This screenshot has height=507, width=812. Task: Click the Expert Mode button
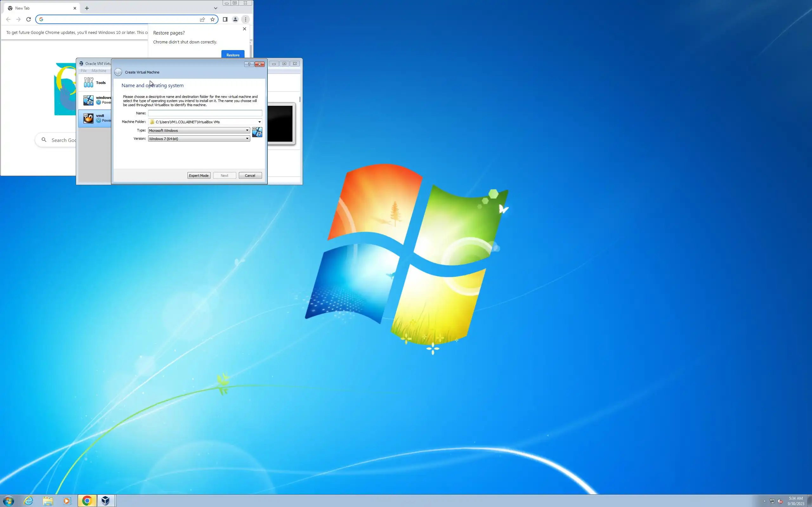(x=199, y=176)
